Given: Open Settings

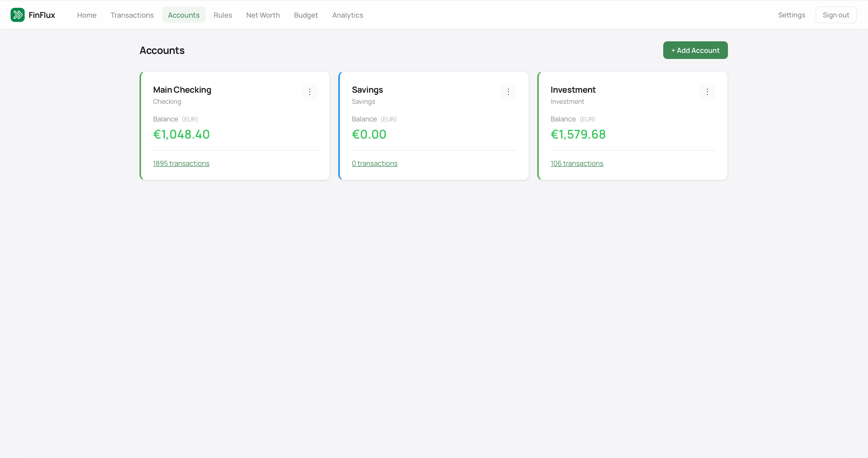Looking at the screenshot, I should click(x=791, y=15).
